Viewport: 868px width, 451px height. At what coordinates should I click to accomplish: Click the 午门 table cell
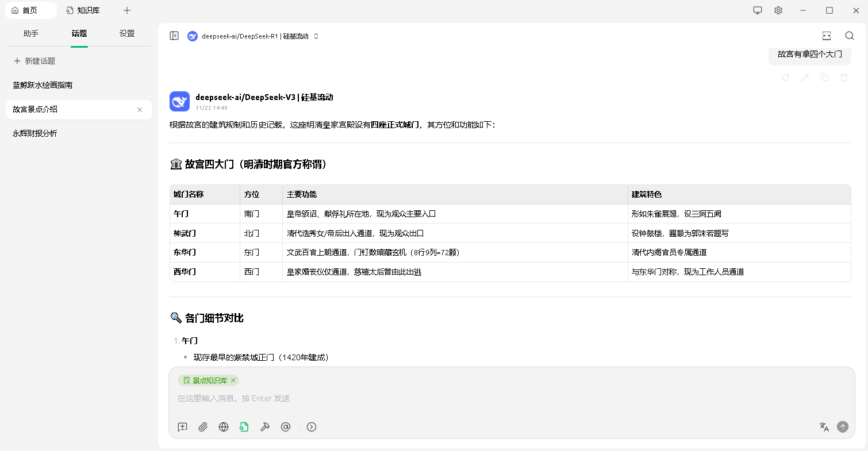[x=205, y=214]
